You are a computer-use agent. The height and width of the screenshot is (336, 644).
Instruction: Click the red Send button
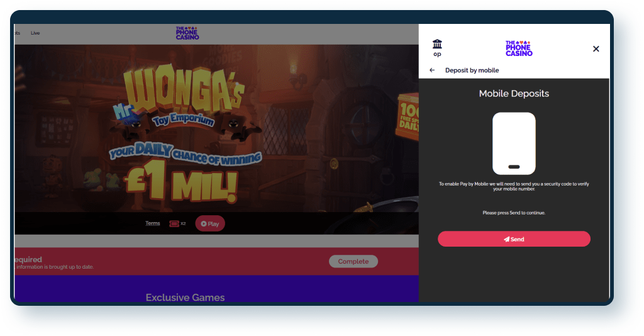tap(514, 239)
